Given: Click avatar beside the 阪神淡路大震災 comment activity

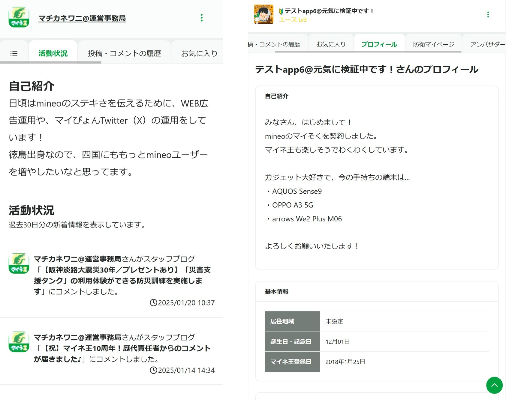Looking at the screenshot, I should (x=19, y=264).
